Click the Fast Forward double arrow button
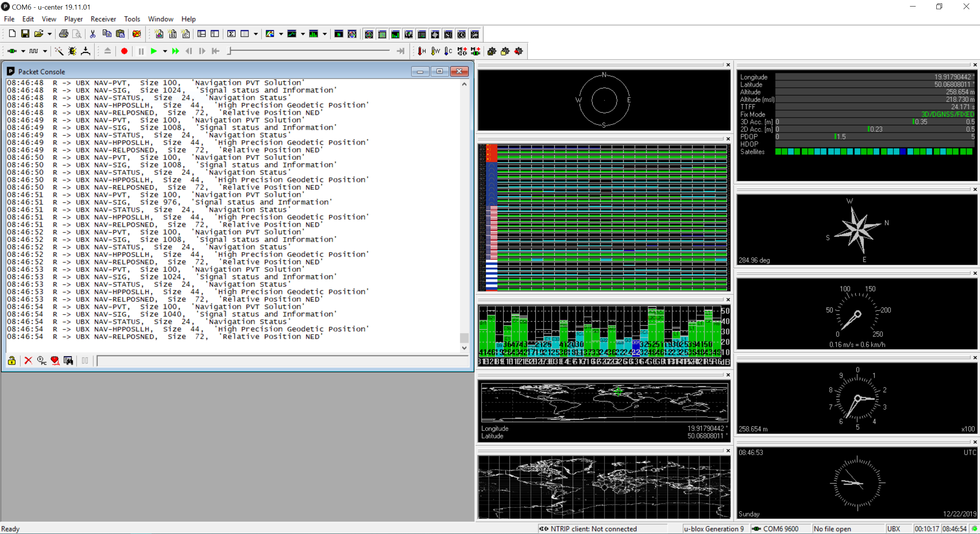 [175, 51]
